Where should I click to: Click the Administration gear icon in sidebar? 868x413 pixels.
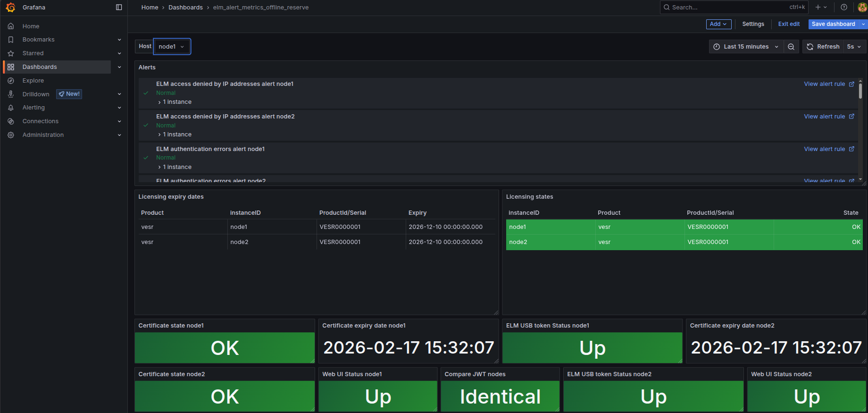[11, 135]
